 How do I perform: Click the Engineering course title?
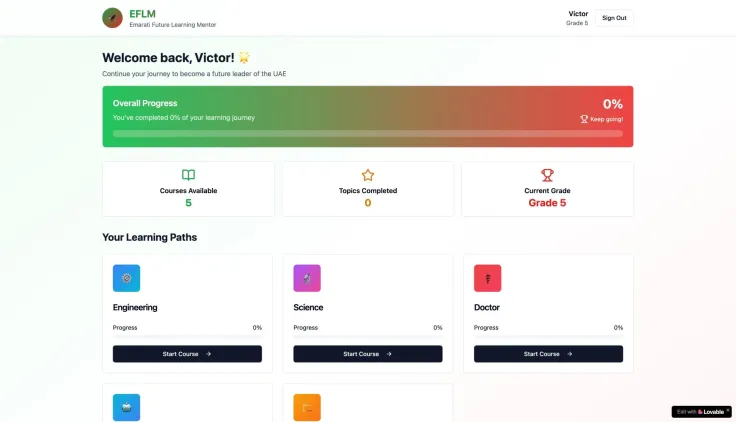[x=135, y=307]
